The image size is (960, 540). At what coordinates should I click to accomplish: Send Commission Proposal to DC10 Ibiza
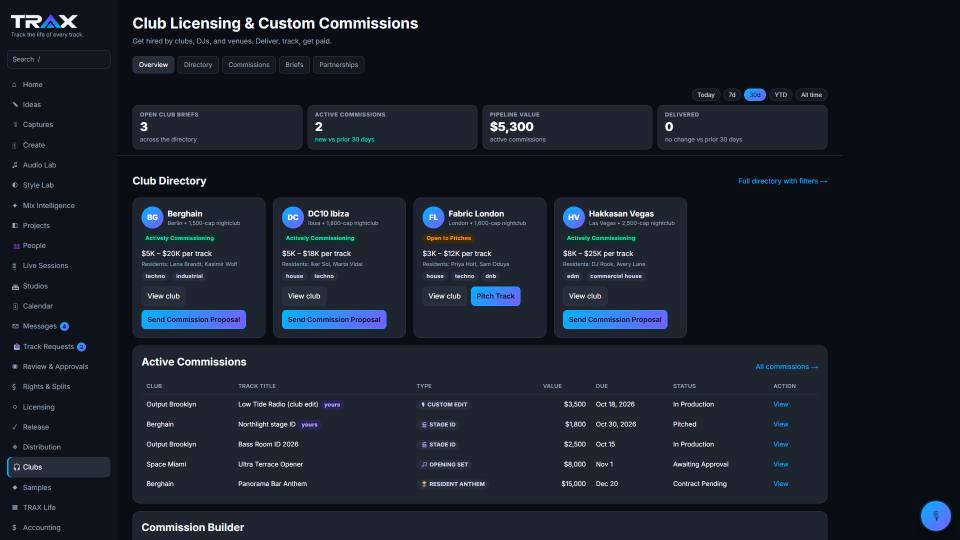click(334, 320)
